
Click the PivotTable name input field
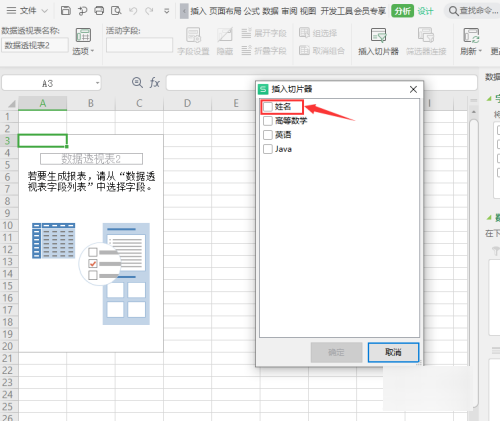(x=35, y=45)
